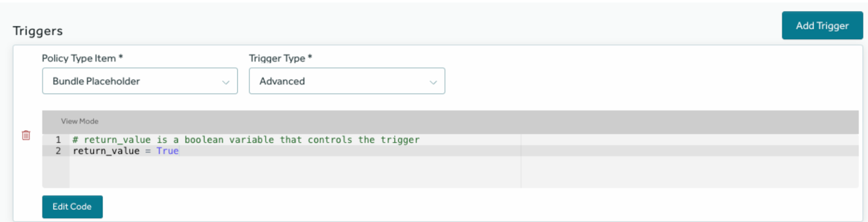This screenshot has width=868, height=222.
Task: Click the word boolean in the comment
Action: (204, 140)
